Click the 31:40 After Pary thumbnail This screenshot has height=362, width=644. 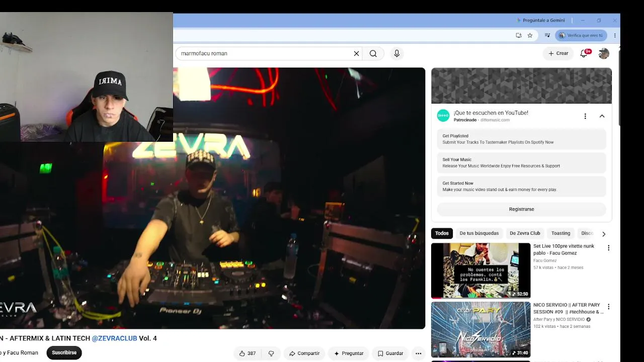pyautogui.click(x=480, y=330)
